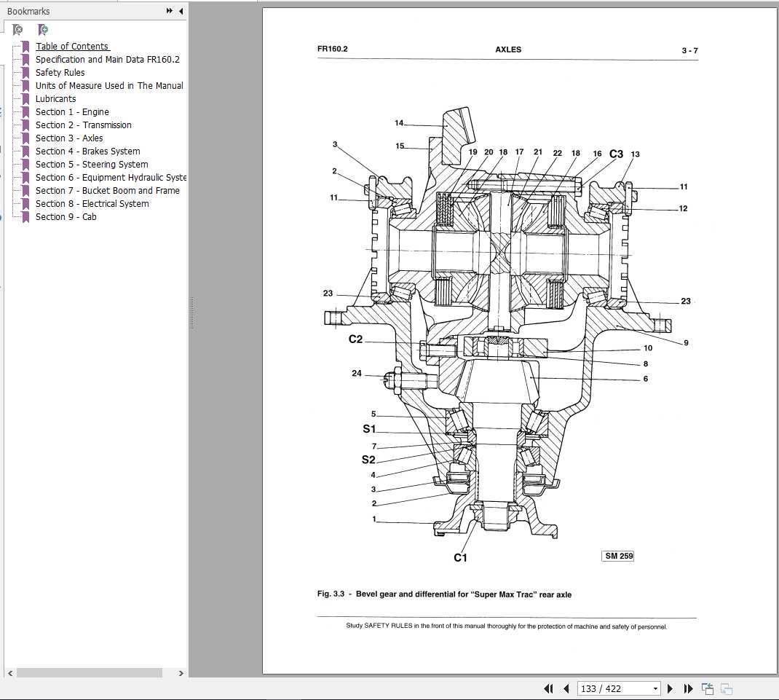The width and height of the screenshot is (779, 700).
Task: Jump to Section 3 - Axles
Action: pyautogui.click(x=69, y=138)
